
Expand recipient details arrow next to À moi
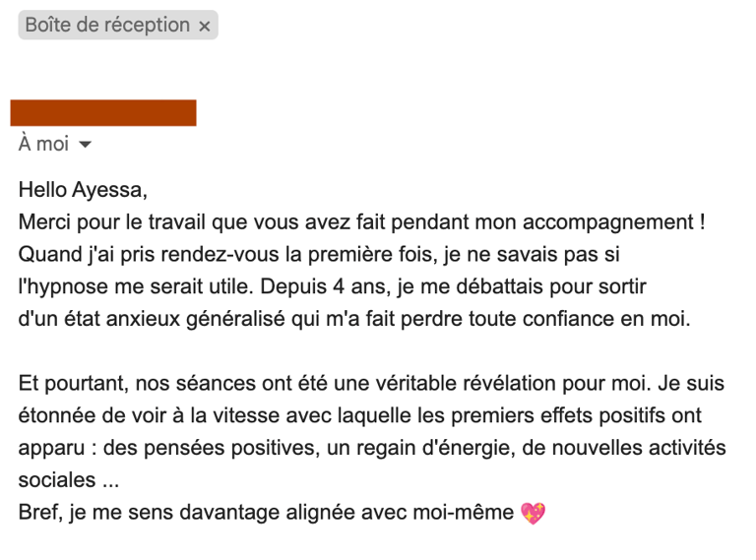point(85,144)
